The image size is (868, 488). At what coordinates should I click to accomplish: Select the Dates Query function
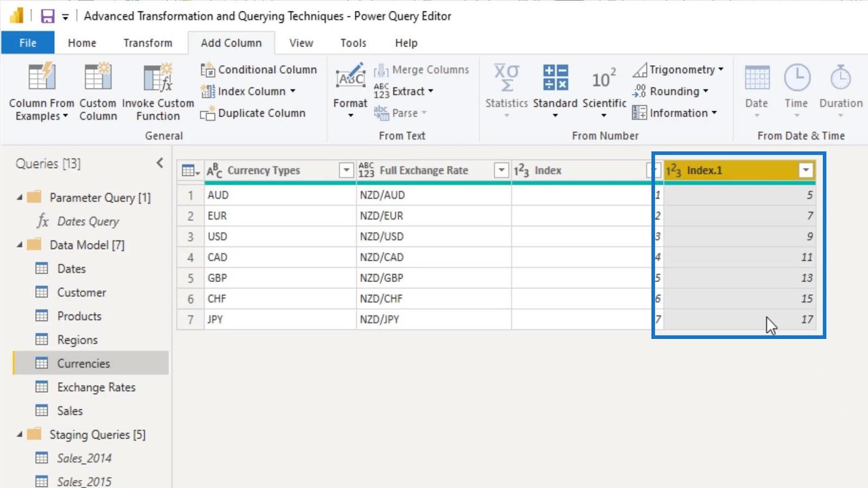pos(88,221)
